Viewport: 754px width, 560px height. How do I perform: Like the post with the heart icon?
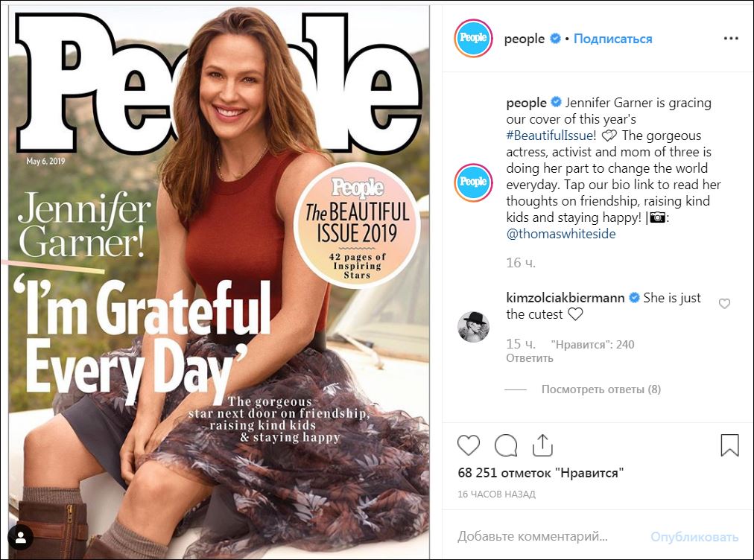tap(469, 445)
